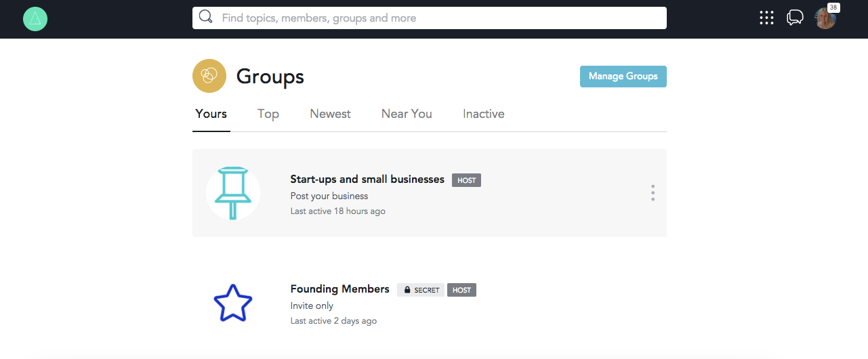
Task: Open three-dot options for Start-ups group
Action: click(x=653, y=193)
